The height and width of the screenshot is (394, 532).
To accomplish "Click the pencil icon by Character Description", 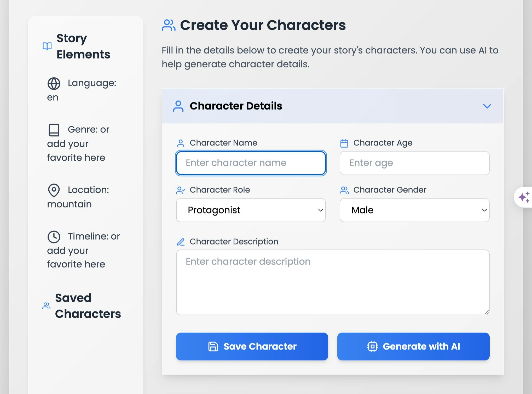I will 181,242.
